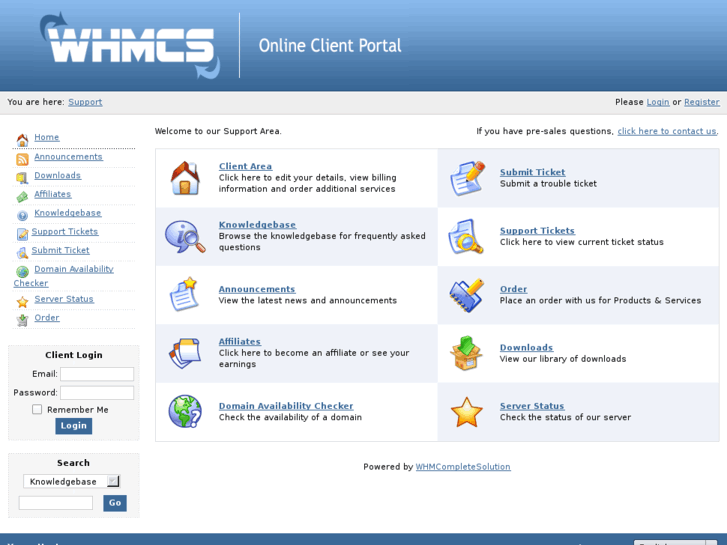Enable the Remember Me checkbox
The width and height of the screenshot is (727, 545).
(x=37, y=409)
